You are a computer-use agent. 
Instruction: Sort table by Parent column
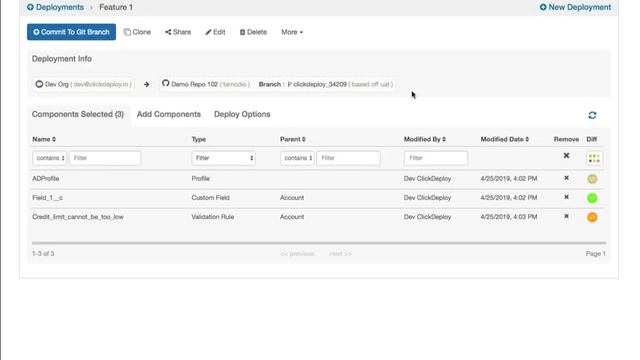pyautogui.click(x=293, y=139)
